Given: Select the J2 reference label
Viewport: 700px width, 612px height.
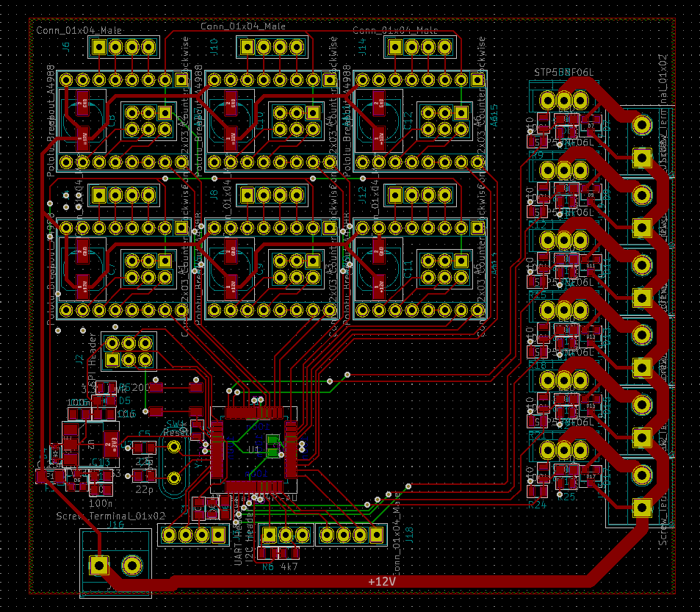Looking at the screenshot, I should (x=79, y=359).
